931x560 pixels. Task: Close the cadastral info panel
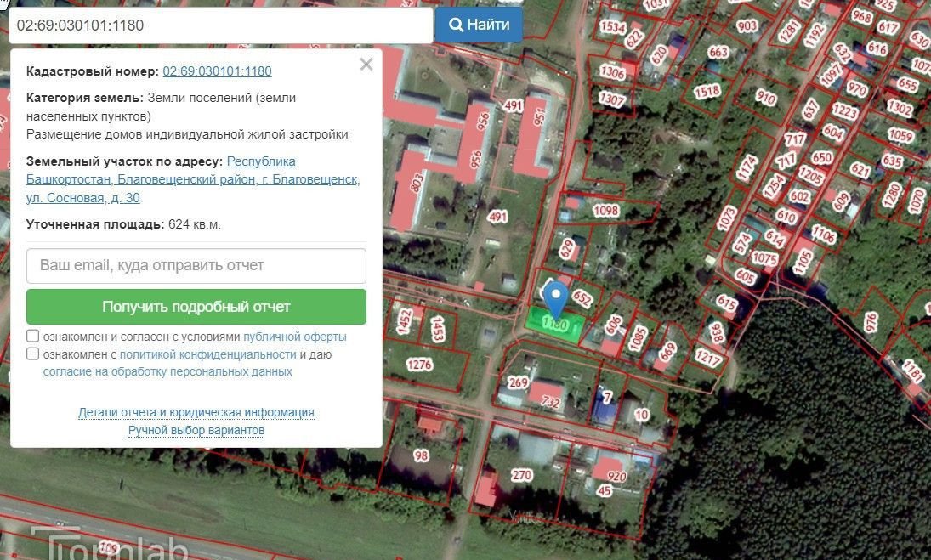366,65
